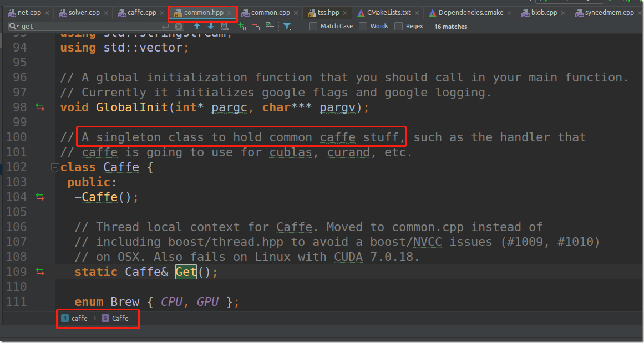Select all occurrences icon
644x343 pixels.
(270, 27)
